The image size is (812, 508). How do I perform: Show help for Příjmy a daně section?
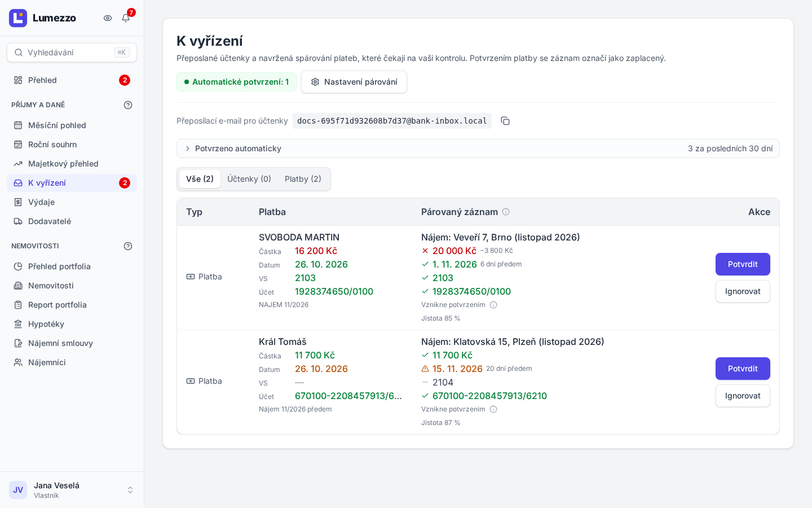pyautogui.click(x=128, y=105)
